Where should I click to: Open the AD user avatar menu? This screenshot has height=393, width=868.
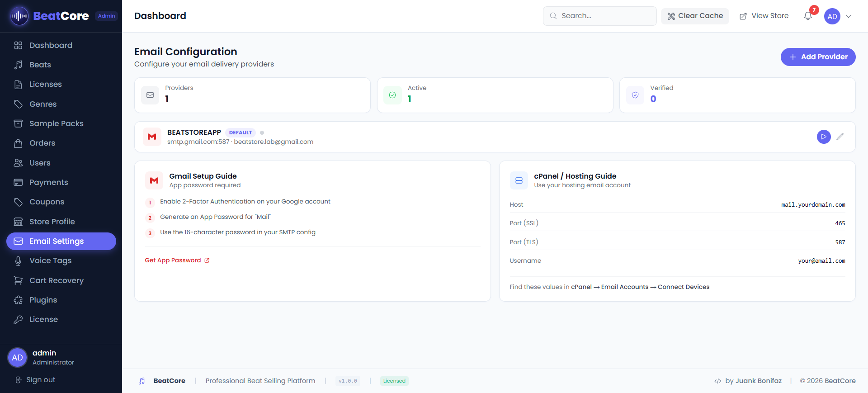(832, 16)
